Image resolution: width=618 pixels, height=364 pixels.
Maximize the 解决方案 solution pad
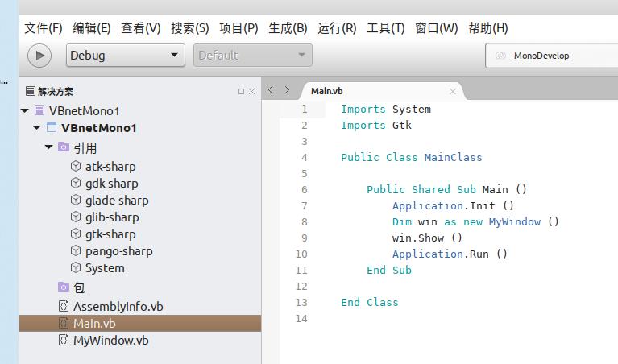pyautogui.click(x=241, y=92)
